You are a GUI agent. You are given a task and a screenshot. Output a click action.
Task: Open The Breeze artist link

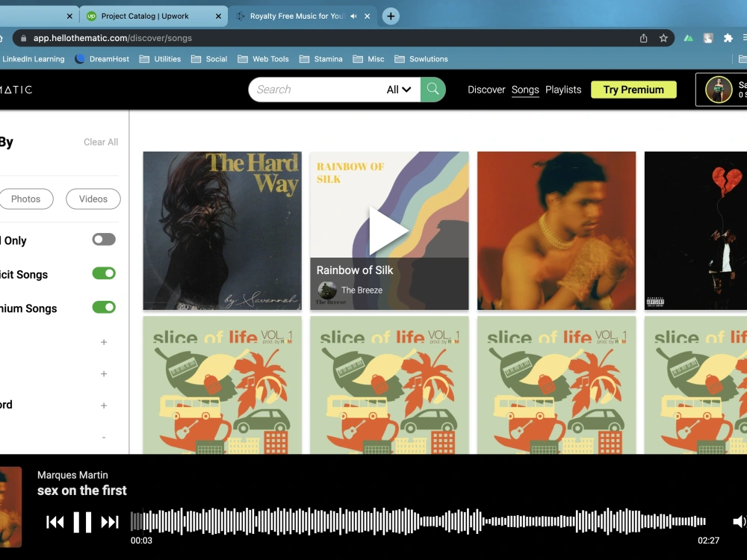[362, 290]
